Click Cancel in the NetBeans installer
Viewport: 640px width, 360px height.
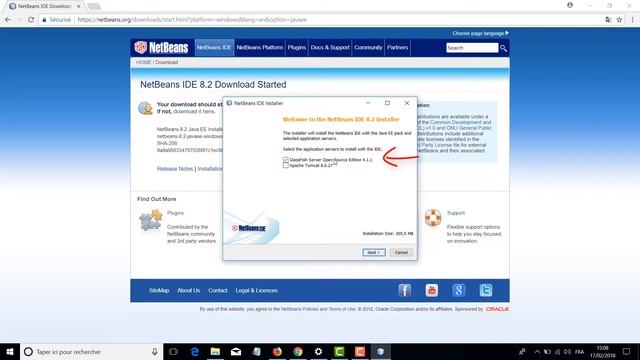click(401, 252)
